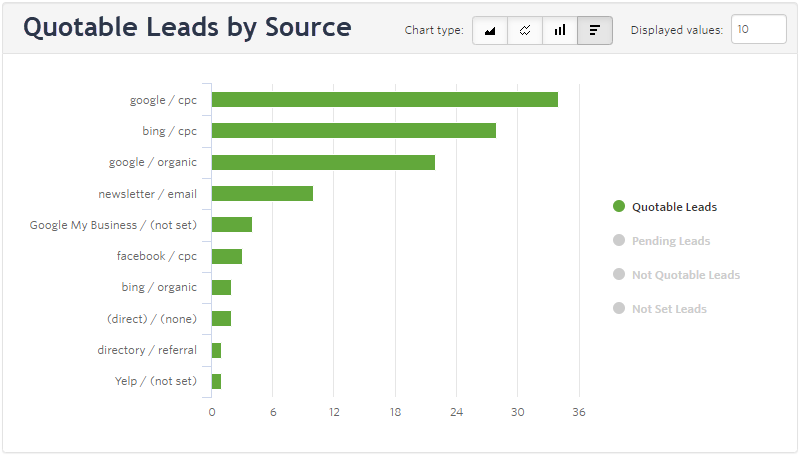Switch to line chart type
The image size is (800, 455).
pos(525,31)
